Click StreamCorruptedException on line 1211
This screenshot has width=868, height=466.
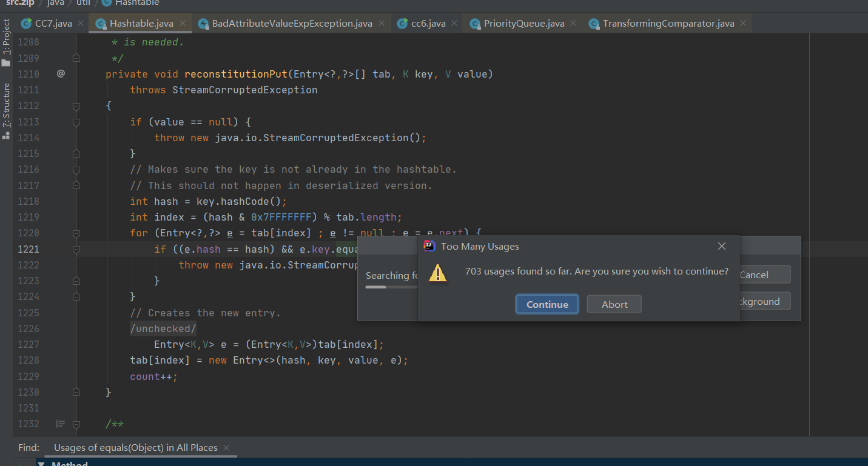pos(245,90)
